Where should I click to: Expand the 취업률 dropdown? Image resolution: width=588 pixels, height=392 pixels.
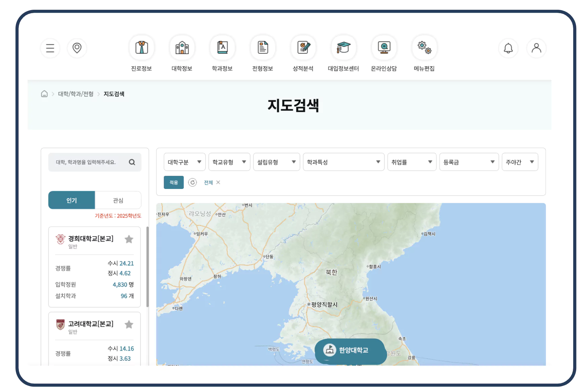[412, 162]
